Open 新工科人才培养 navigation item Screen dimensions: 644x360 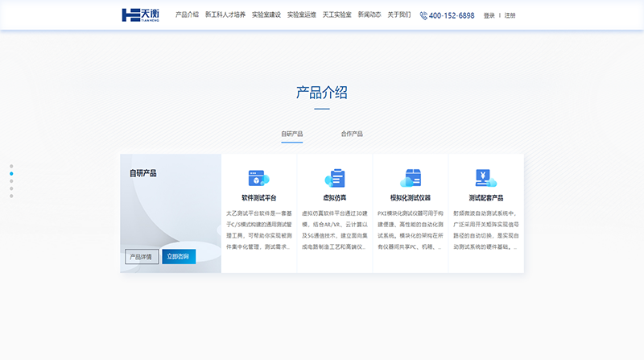(x=225, y=14)
